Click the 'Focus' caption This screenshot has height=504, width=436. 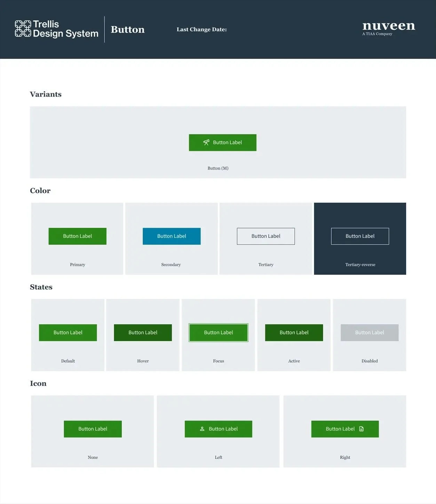219,361
